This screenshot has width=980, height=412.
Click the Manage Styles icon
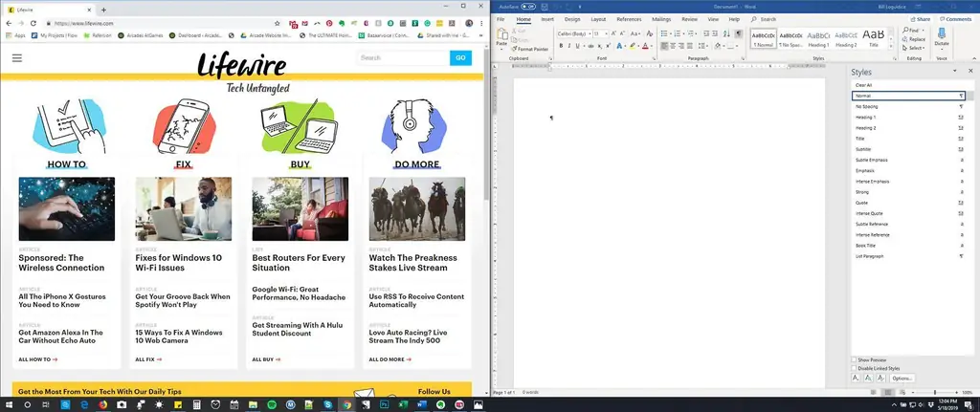(x=880, y=379)
